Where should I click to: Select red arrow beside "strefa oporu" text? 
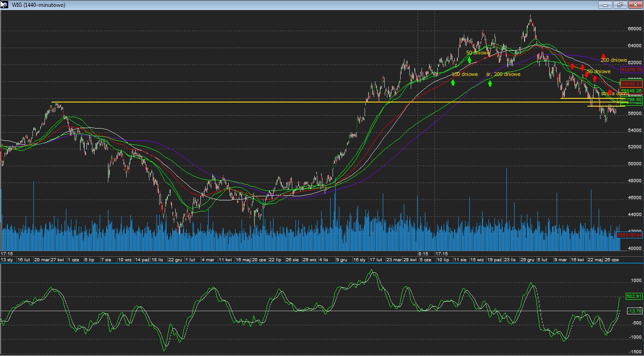[x=609, y=93]
